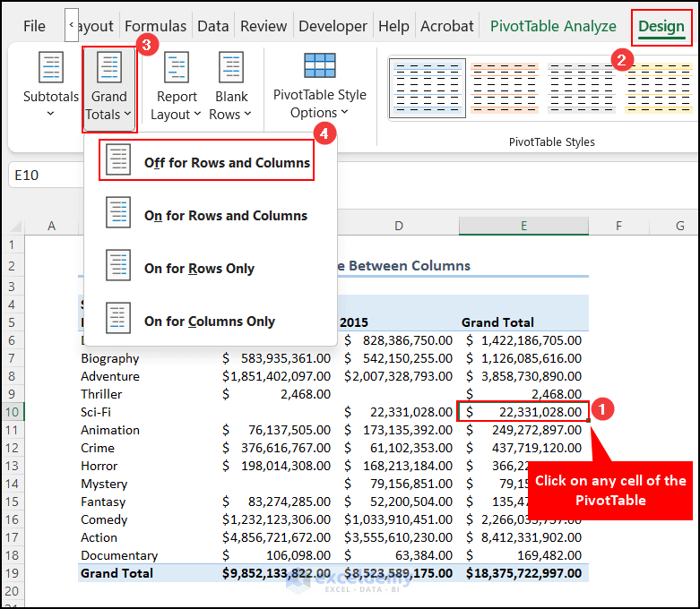The width and height of the screenshot is (700, 609).
Task: Click the Blank Rows icon
Action: click(231, 67)
